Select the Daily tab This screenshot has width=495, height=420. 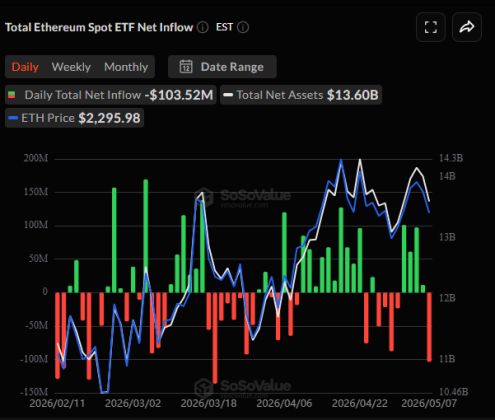click(25, 67)
